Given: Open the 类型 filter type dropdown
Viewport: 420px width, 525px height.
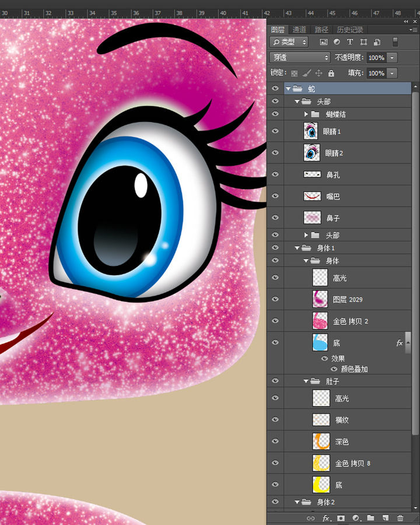Looking at the screenshot, I should tap(289, 42).
